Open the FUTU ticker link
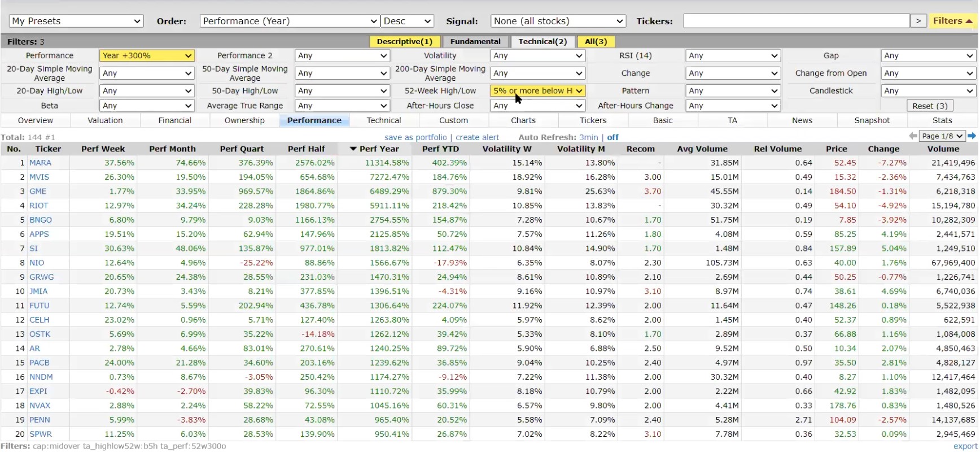 (40, 305)
